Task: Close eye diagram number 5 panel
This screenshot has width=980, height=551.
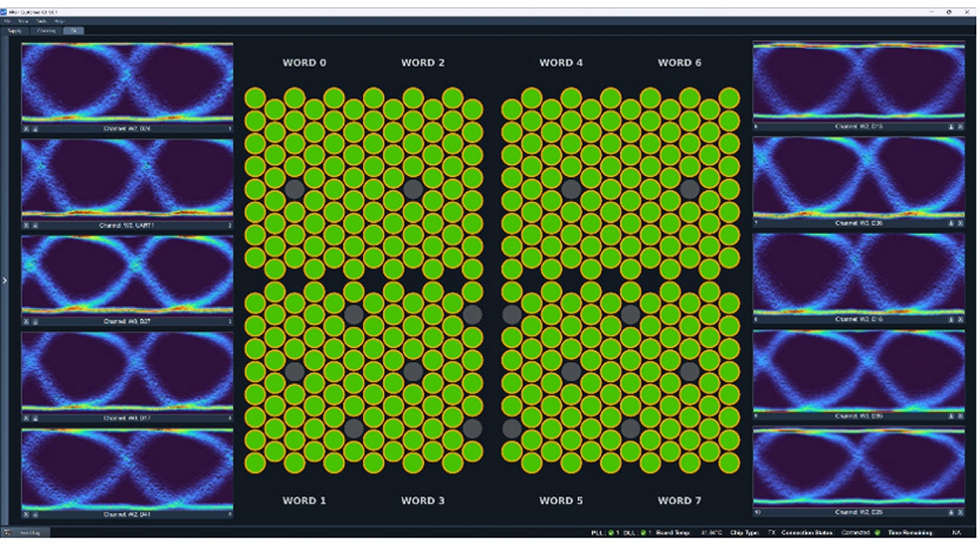Action: 25,514
